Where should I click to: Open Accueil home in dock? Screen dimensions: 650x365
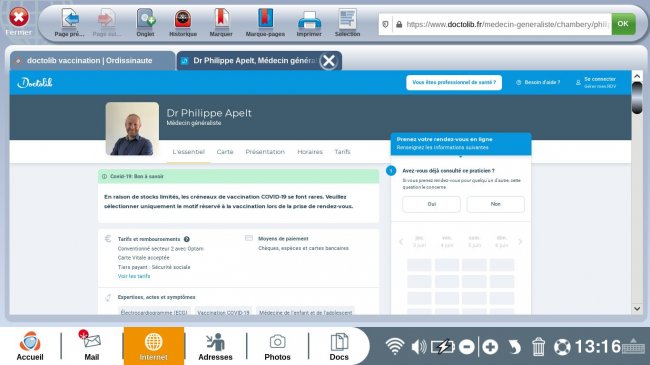pos(30,346)
